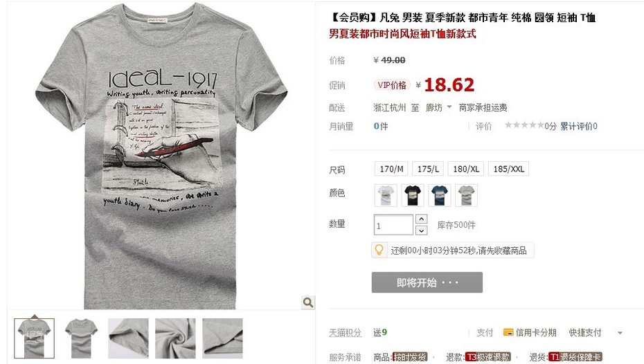The image size is (644, 364).
Task: Click the lightbulb reminder icon
Action: [x=379, y=250]
